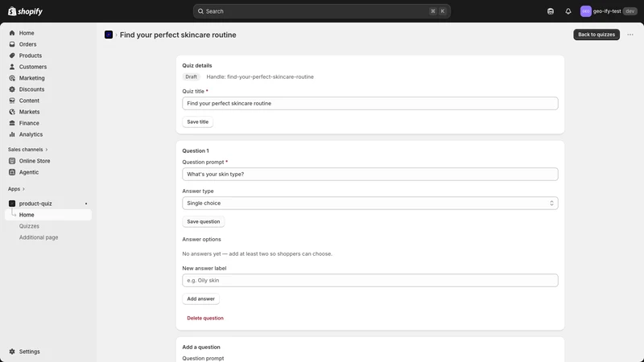Open the Customers person icon
This screenshot has height=362, width=644.
pos(12,67)
